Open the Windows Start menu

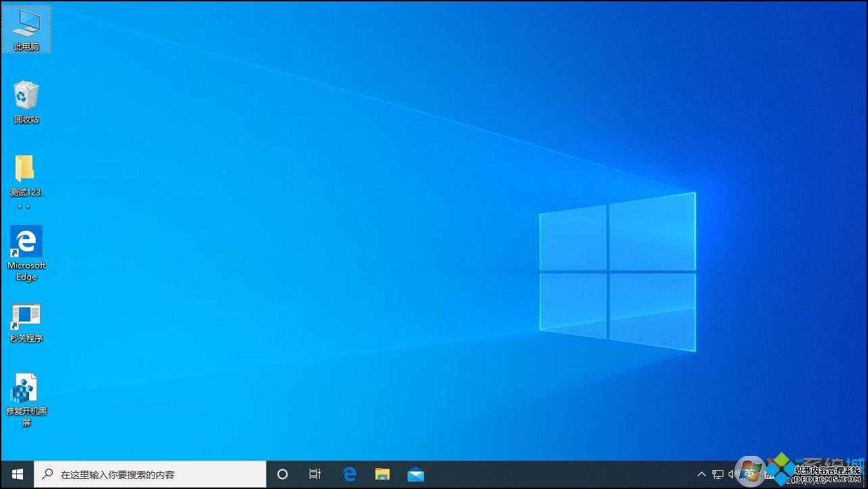pyautogui.click(x=18, y=475)
